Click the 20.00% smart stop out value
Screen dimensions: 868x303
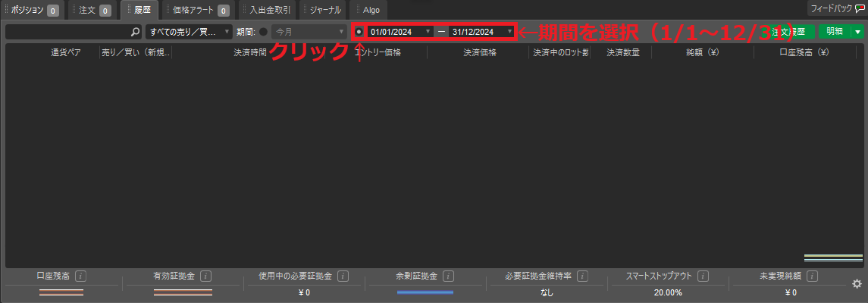(668, 292)
